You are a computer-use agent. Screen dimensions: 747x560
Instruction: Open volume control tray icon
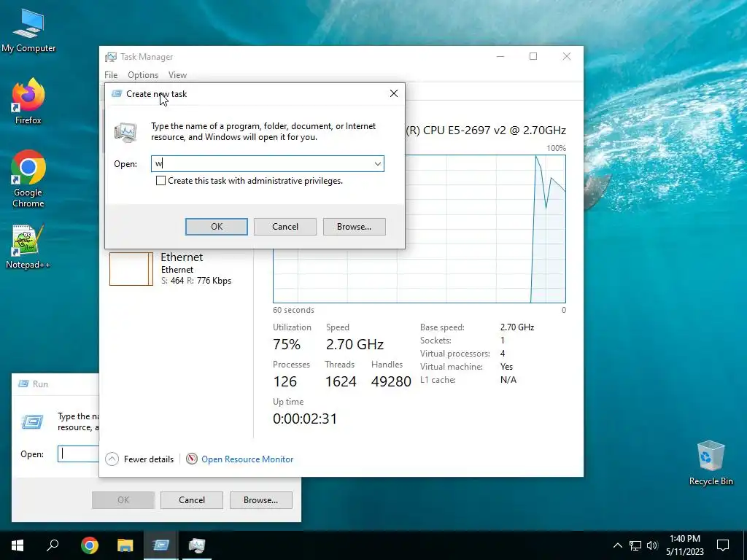[x=652, y=545]
